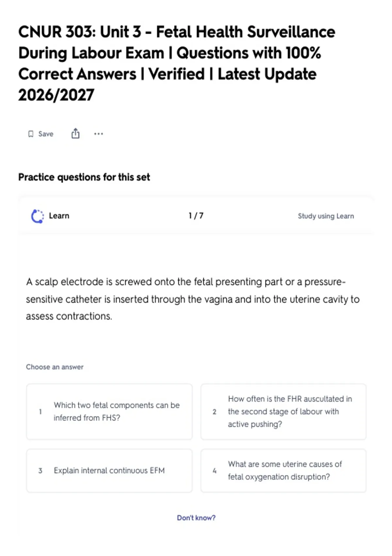392x556 pixels.
Task: Click the CNUR 303 set title heading
Action: 177,63
